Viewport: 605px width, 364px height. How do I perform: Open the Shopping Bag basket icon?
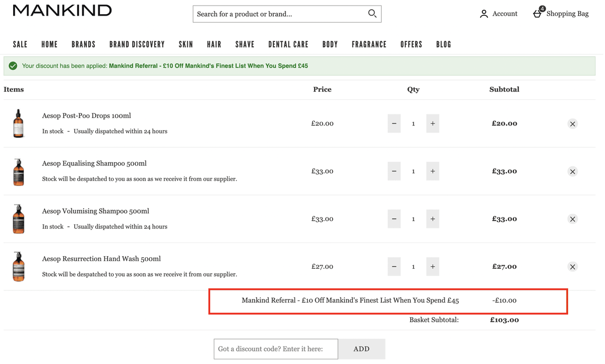pyautogui.click(x=538, y=13)
